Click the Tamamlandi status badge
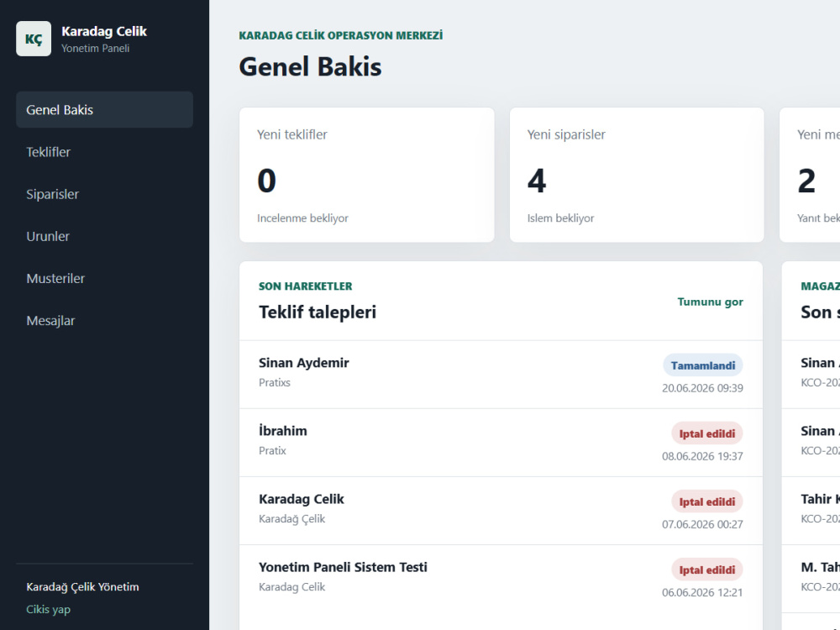Image resolution: width=840 pixels, height=630 pixels. tap(703, 365)
